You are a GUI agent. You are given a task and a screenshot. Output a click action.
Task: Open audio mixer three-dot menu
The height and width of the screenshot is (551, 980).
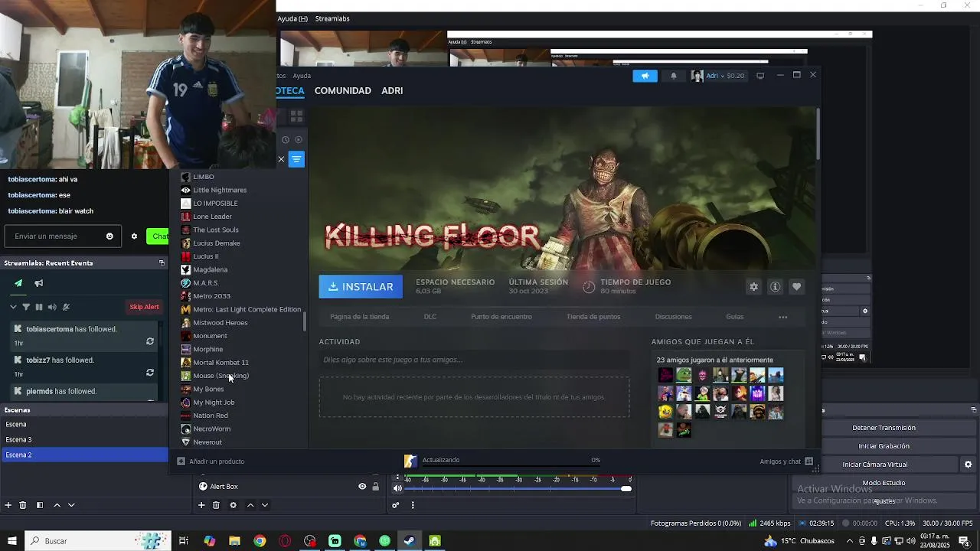[413, 505]
